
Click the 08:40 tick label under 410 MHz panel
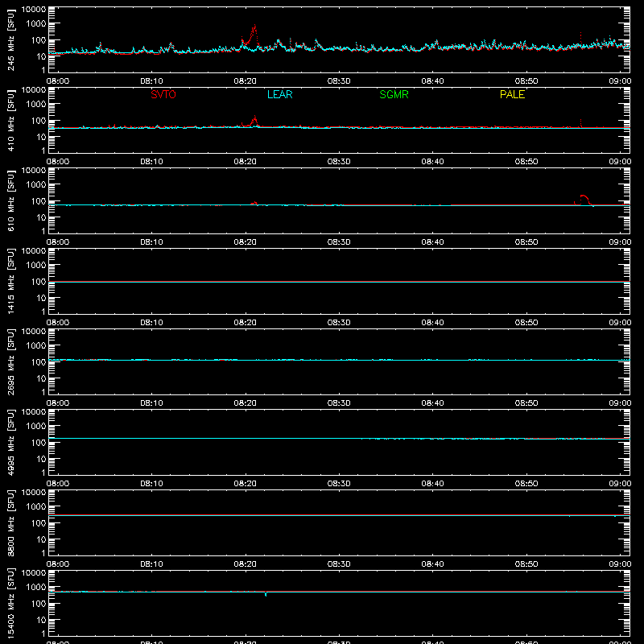click(x=432, y=162)
